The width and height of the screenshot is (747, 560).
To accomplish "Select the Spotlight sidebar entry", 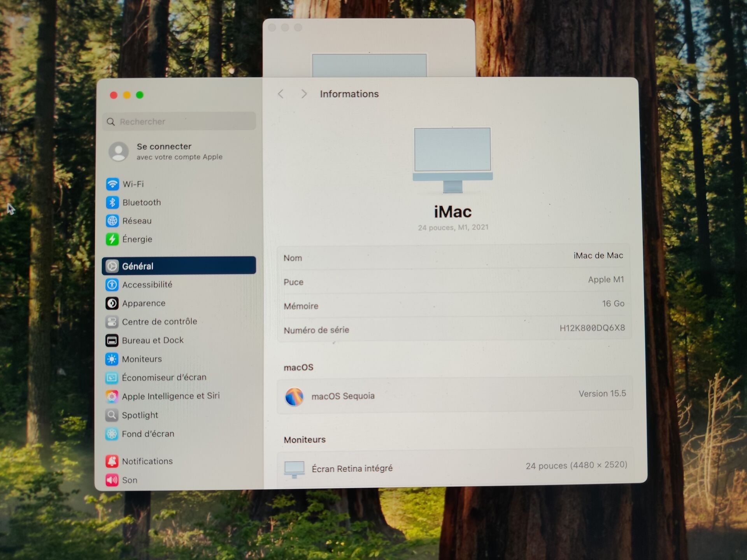I will pos(132,415).
